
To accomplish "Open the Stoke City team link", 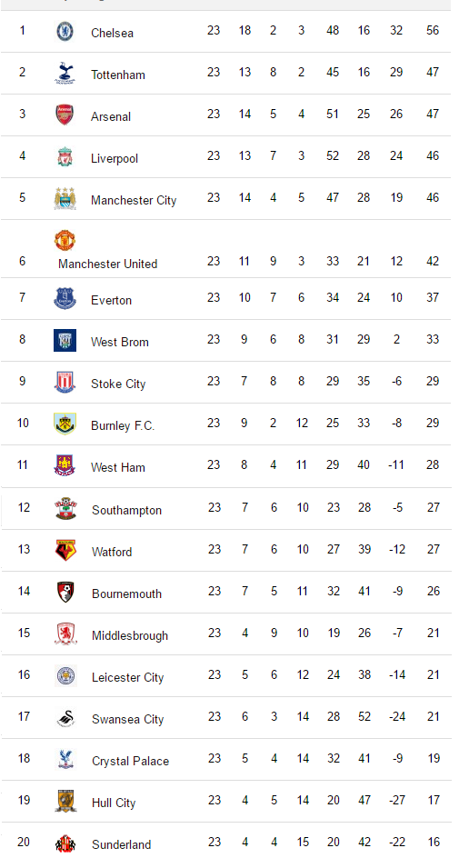I will pyautogui.click(x=118, y=384).
